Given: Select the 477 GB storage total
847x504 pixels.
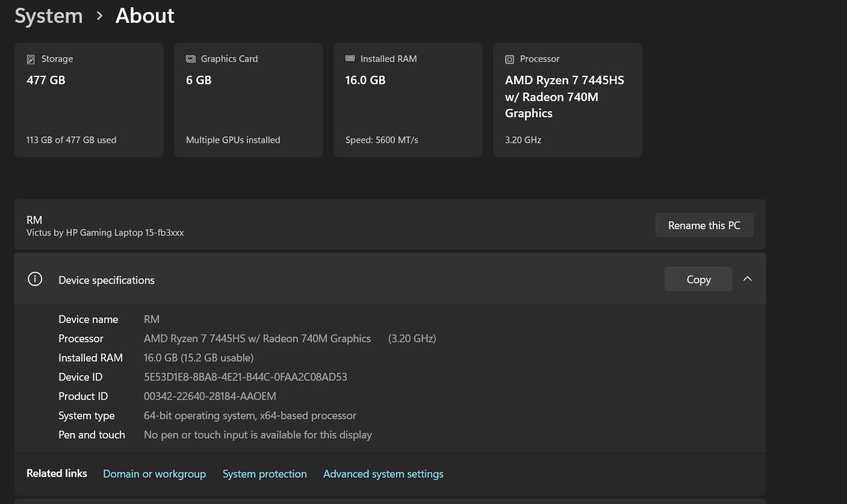Looking at the screenshot, I should pyautogui.click(x=46, y=80).
